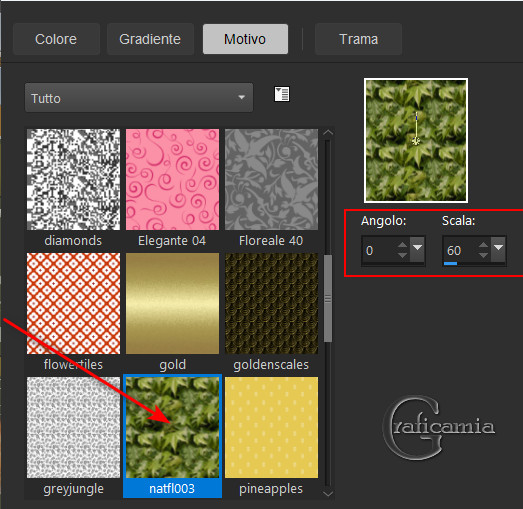The height and width of the screenshot is (509, 523).
Task: Choose the gold pattern swatch
Action: pyautogui.click(x=172, y=304)
